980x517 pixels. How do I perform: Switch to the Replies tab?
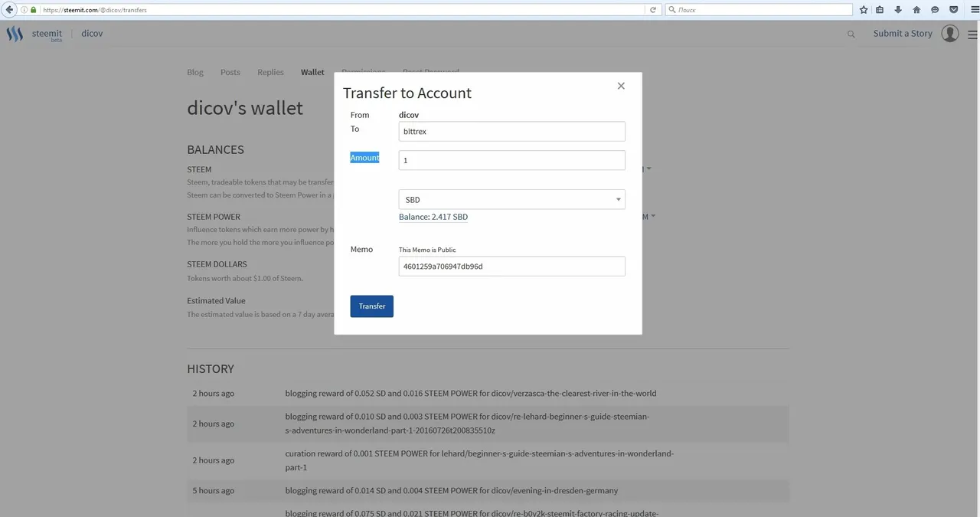(x=270, y=72)
